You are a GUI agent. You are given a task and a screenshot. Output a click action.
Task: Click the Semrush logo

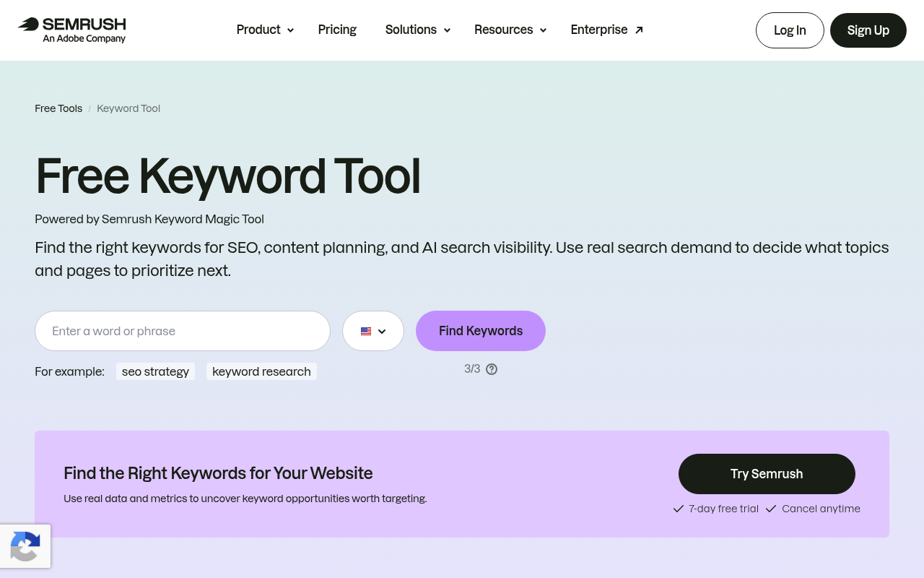[x=72, y=30]
